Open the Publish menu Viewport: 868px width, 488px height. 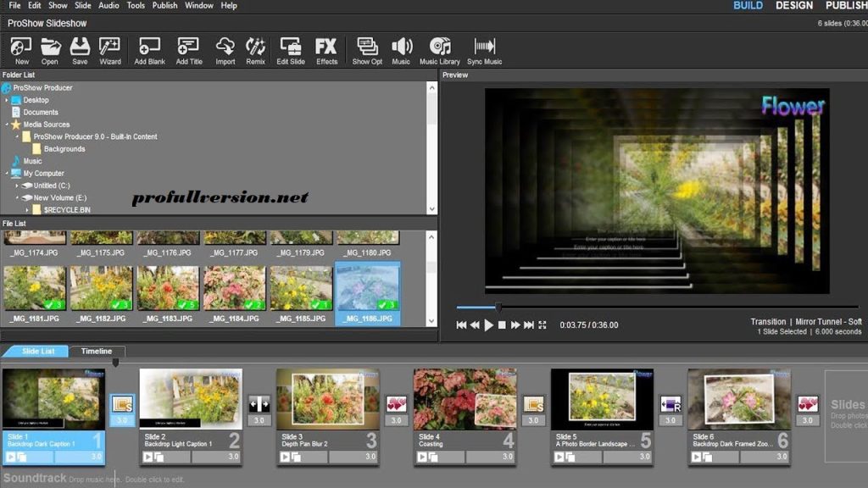point(164,5)
